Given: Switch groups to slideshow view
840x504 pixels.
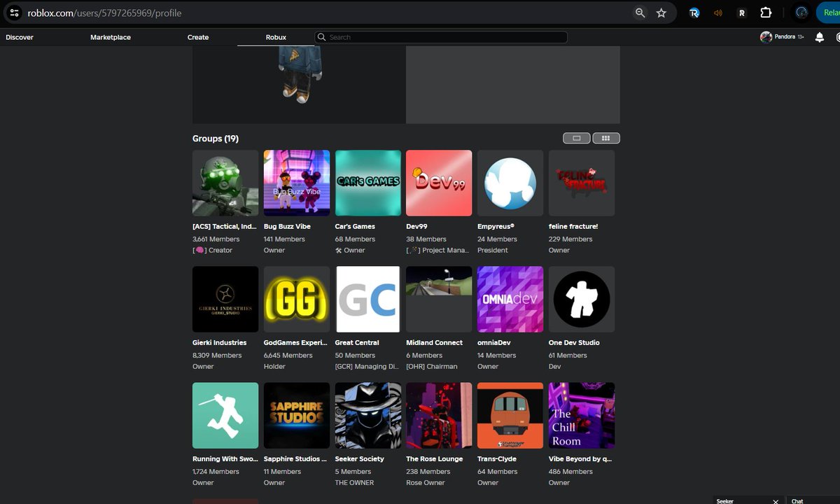Looking at the screenshot, I should 577,138.
